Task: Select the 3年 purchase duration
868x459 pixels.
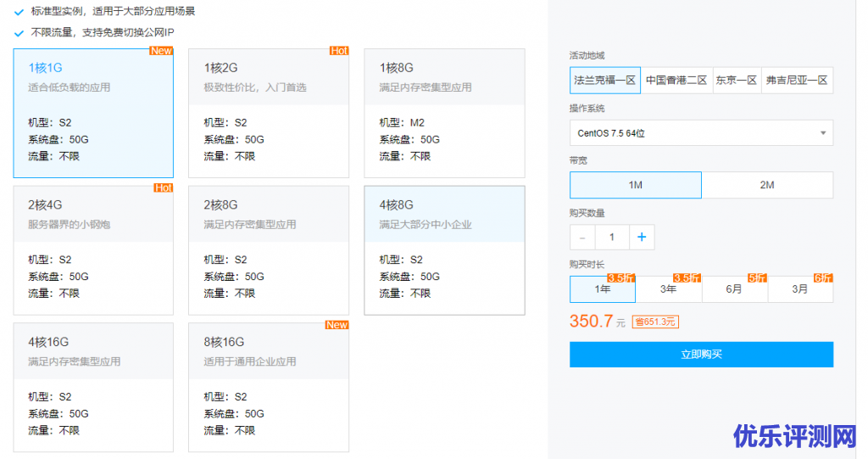Action: pos(669,289)
